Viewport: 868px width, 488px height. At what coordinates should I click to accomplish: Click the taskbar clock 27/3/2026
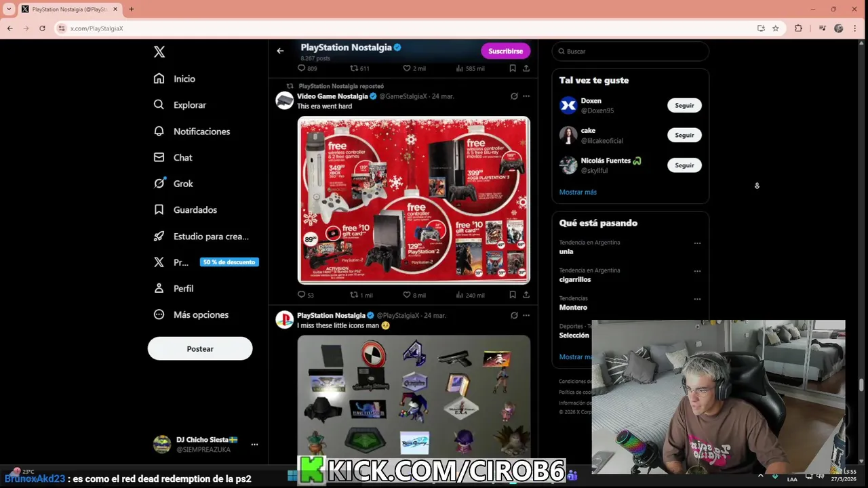point(844,475)
